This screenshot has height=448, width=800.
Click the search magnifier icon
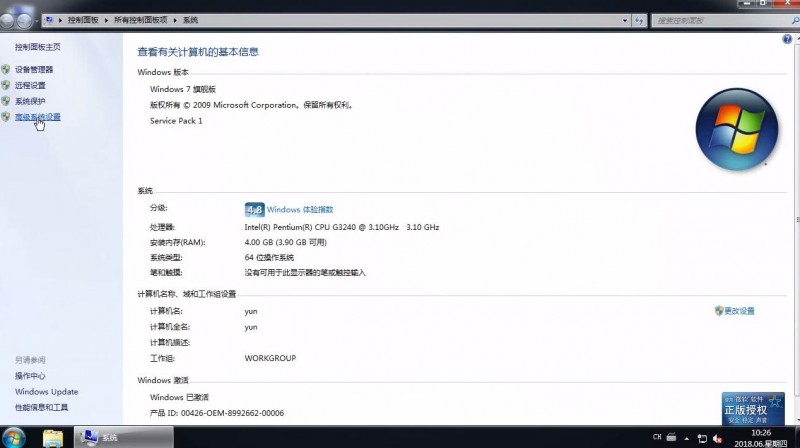click(795, 20)
